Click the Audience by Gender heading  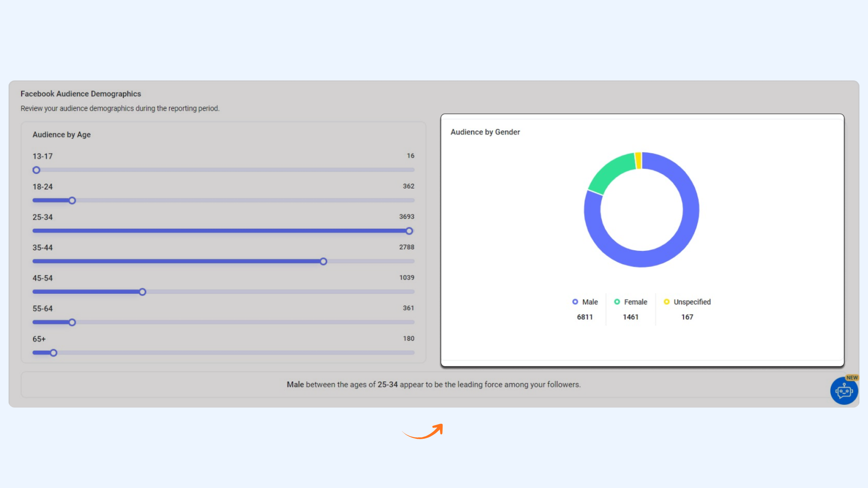pyautogui.click(x=485, y=132)
